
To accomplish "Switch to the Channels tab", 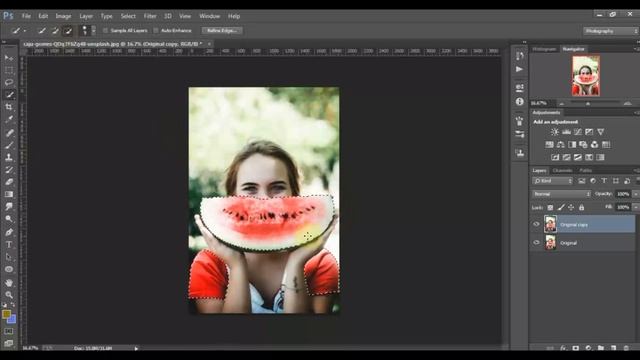I will [x=562, y=171].
